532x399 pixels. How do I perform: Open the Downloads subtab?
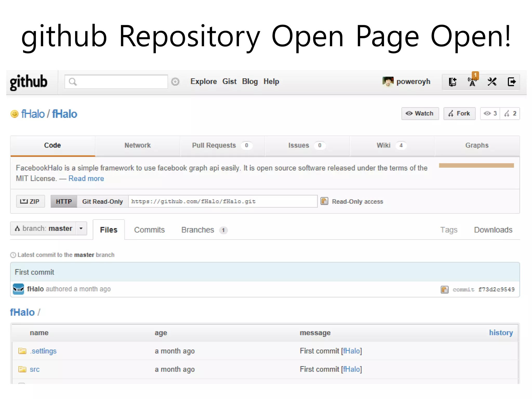pyautogui.click(x=493, y=230)
